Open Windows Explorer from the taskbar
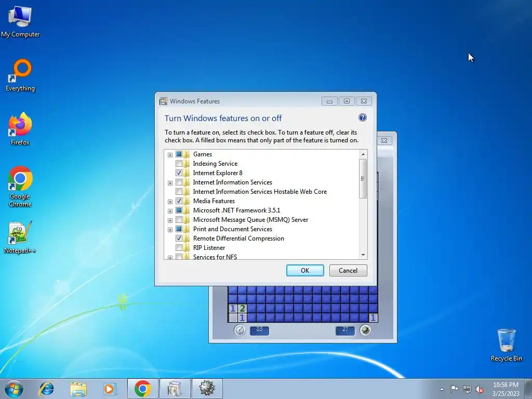This screenshot has height=399, width=532. click(x=78, y=389)
